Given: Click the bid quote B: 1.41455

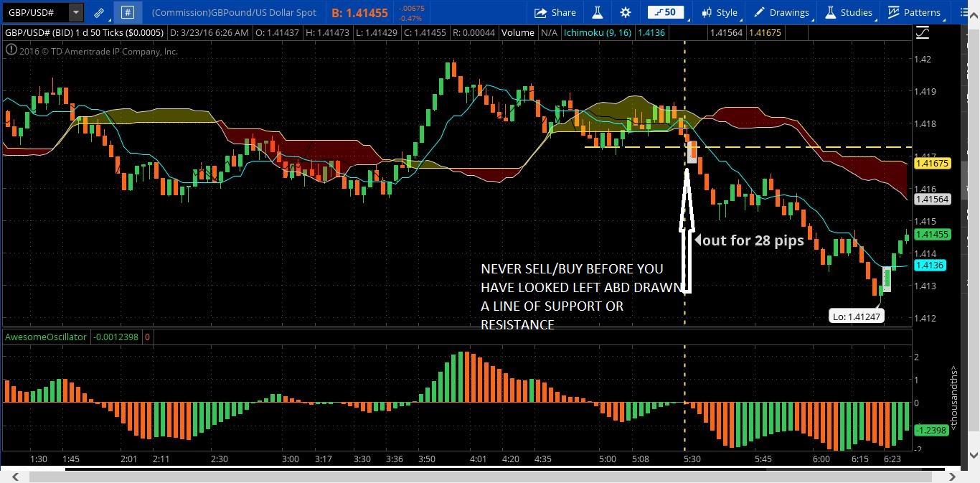Looking at the screenshot, I should click(359, 12).
